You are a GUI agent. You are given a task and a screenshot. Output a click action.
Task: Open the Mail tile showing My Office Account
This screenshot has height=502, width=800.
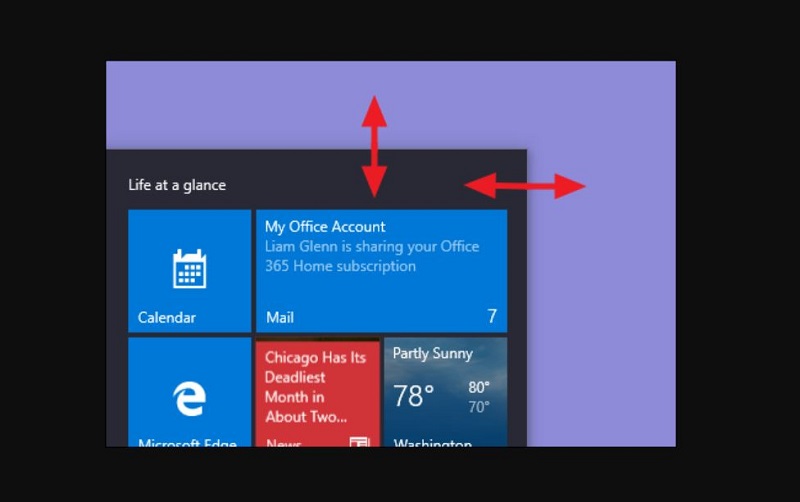tap(382, 271)
